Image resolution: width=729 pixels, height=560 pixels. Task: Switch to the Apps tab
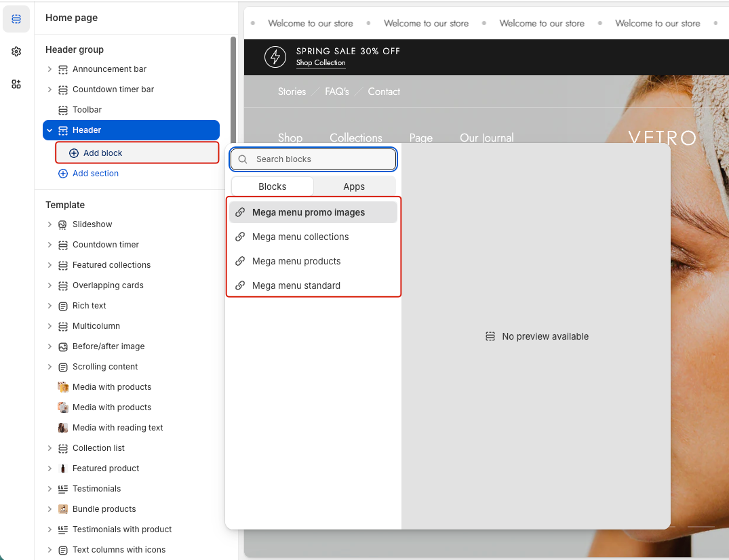coord(354,186)
